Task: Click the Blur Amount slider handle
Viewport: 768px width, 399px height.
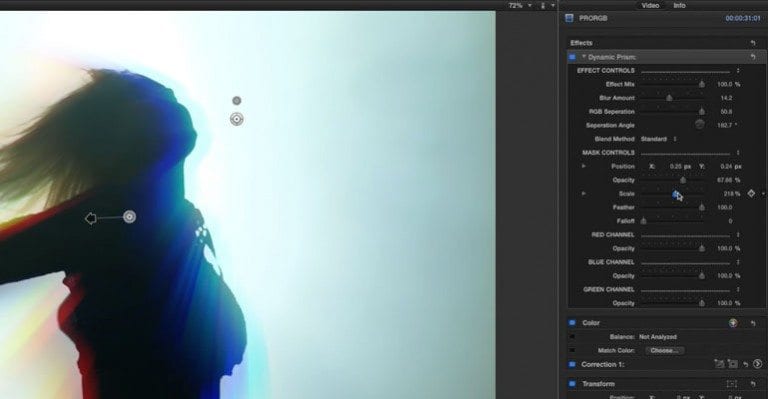Action: click(x=669, y=98)
